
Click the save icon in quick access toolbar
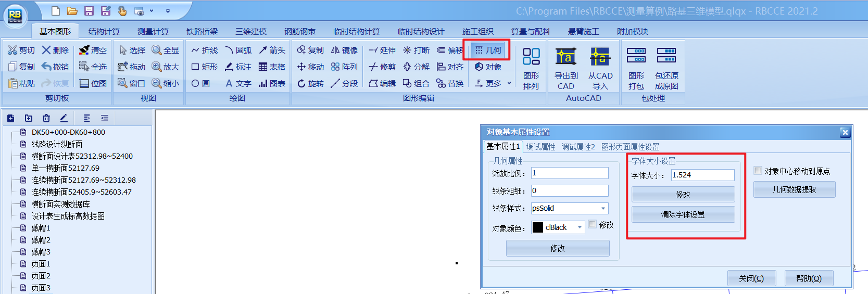(89, 11)
